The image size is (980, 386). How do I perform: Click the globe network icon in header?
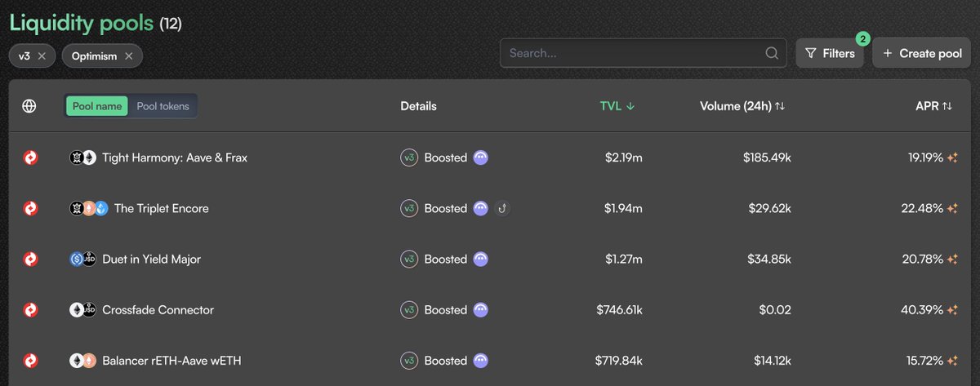pos(29,106)
